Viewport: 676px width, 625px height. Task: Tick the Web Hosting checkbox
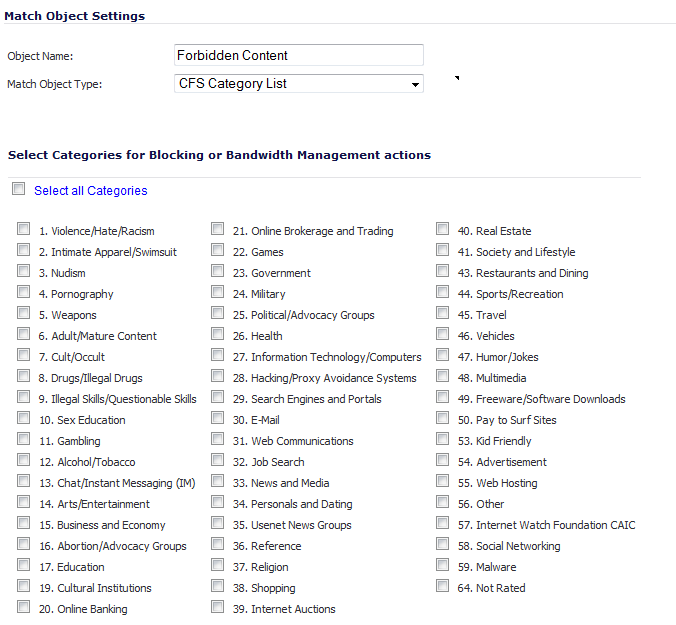point(442,481)
